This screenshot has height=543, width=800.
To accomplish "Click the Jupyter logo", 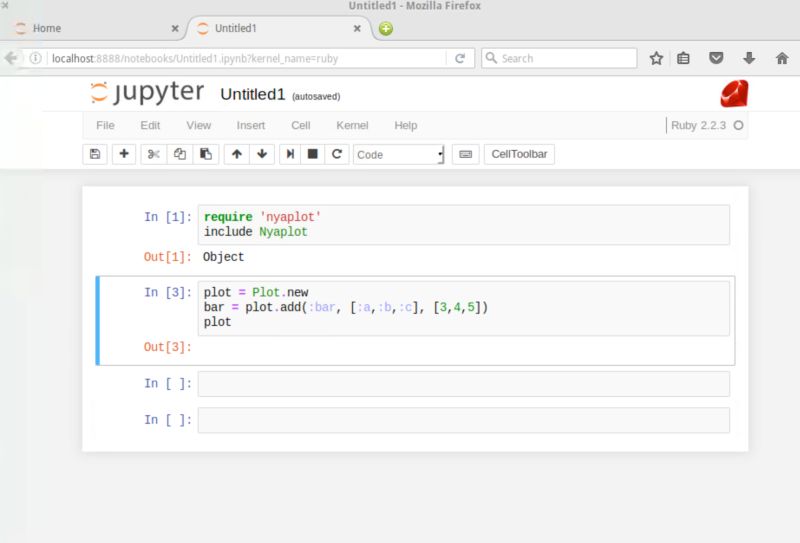I will [147, 93].
